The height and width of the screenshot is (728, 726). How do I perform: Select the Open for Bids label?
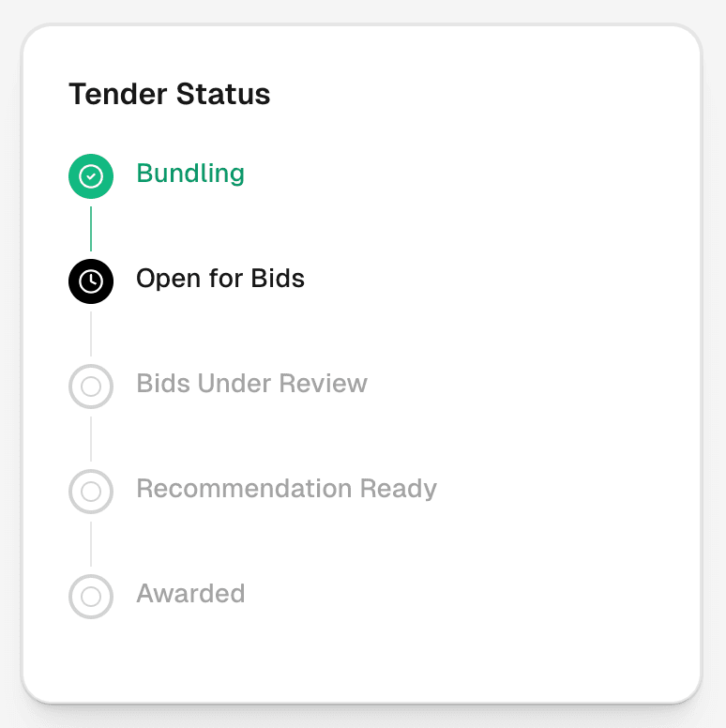point(220,279)
